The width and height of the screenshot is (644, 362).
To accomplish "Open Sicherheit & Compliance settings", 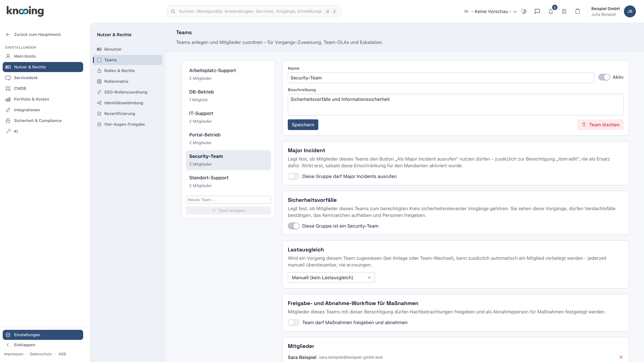I will click(x=43, y=121).
